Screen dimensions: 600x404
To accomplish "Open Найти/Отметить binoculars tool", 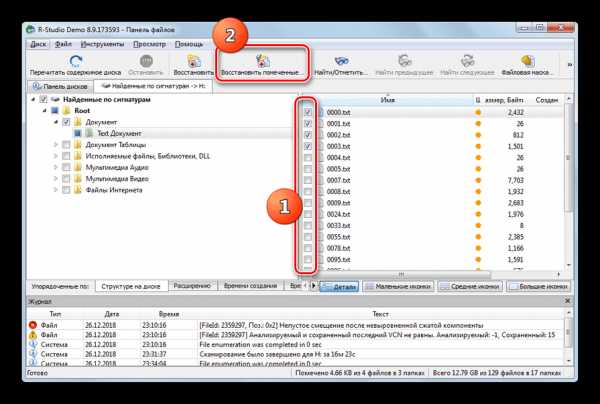I will [x=341, y=60].
